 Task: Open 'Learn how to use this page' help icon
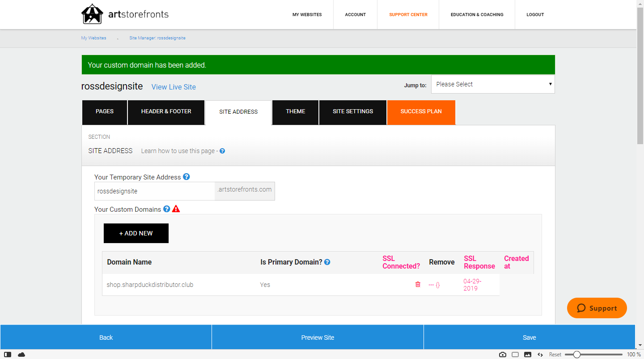[x=222, y=151]
